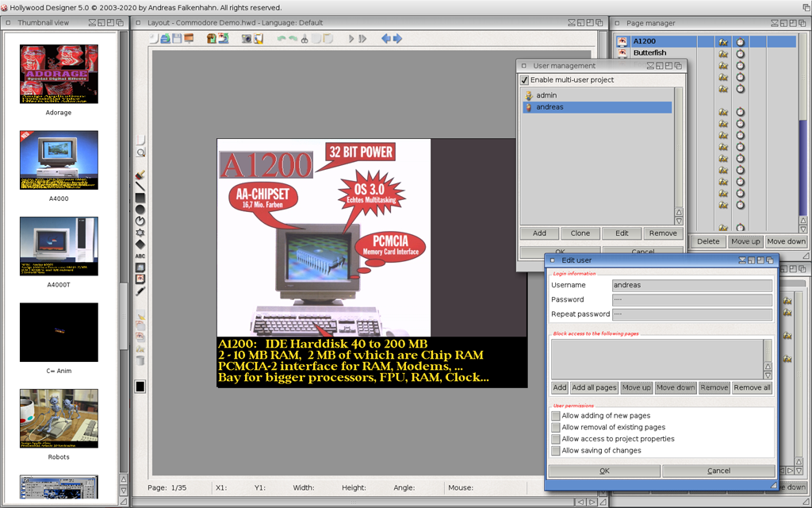Screen dimensions: 812x508
Task: Open the black color swatch in tool palette
Action: pyautogui.click(x=140, y=387)
